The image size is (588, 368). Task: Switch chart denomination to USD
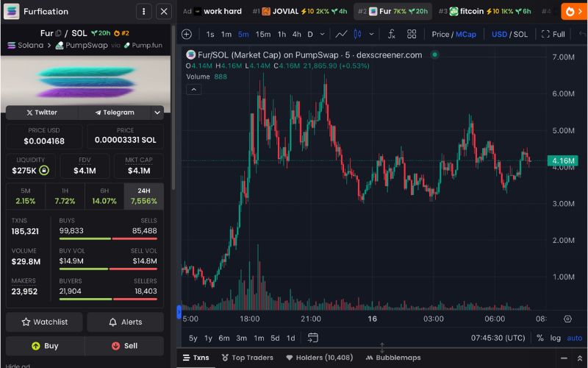[499, 34]
